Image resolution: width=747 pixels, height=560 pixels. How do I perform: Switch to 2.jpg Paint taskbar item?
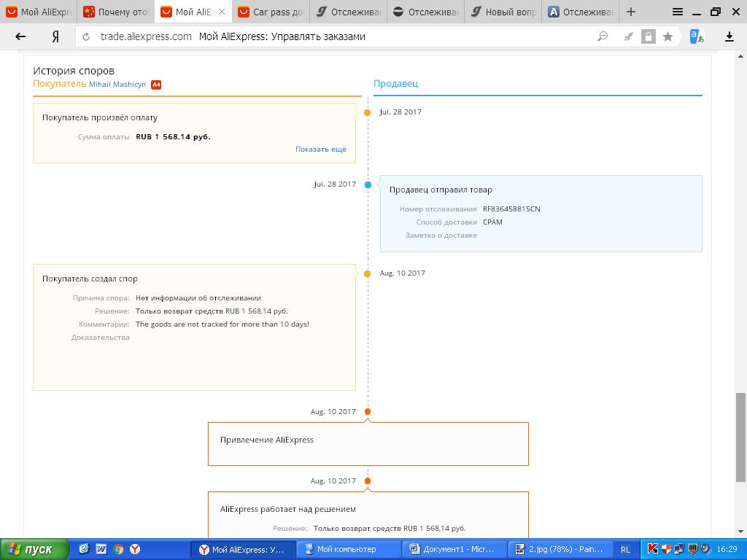pos(559,549)
